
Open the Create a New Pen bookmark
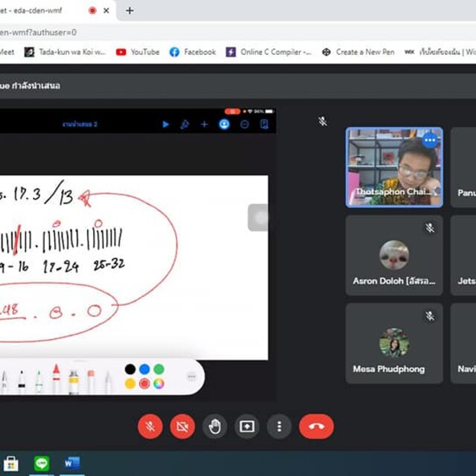[358, 52]
